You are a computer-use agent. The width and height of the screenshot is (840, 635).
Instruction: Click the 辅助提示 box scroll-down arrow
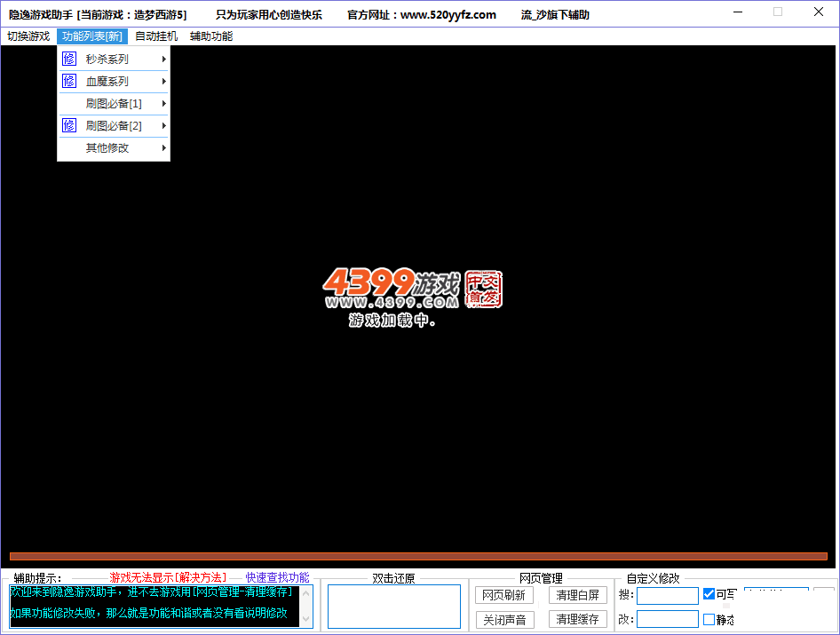click(305, 619)
